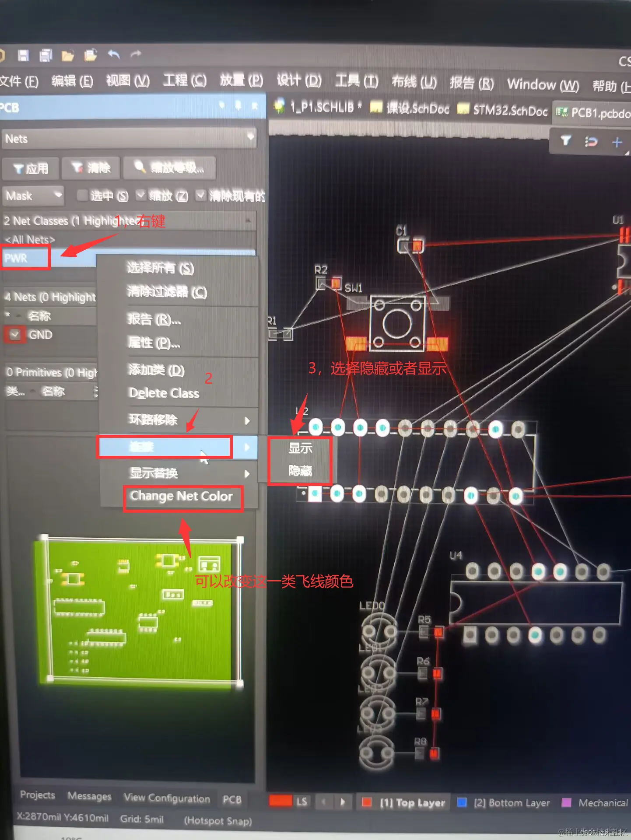Click the 应用 (Apply) filter button
The width and height of the screenshot is (631, 840).
(31, 168)
